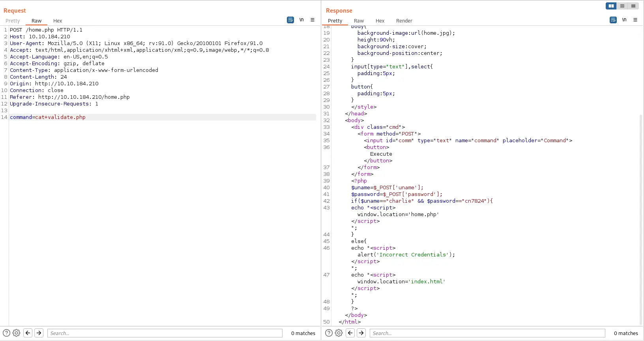Go to next match in Response search

click(361, 333)
